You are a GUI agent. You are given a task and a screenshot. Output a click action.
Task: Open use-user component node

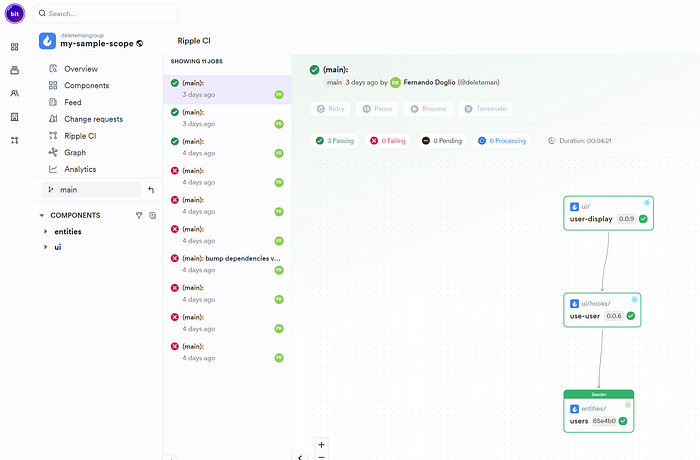point(602,310)
